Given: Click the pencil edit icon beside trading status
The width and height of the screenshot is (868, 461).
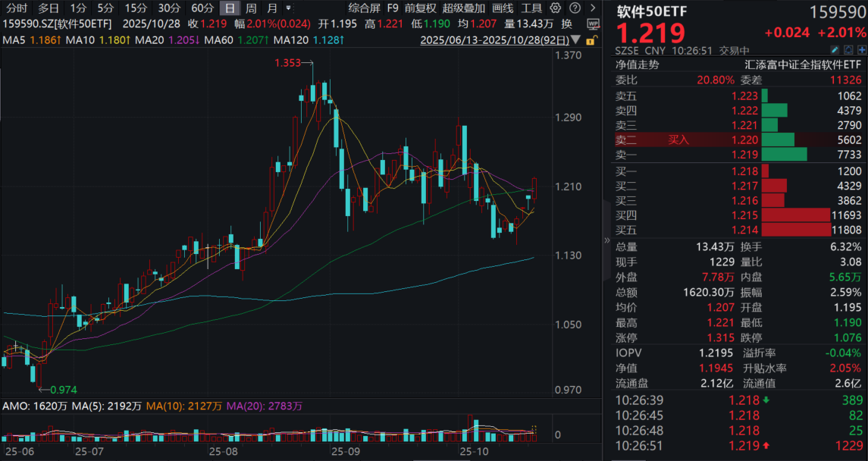Looking at the screenshot, I should click(x=835, y=49).
